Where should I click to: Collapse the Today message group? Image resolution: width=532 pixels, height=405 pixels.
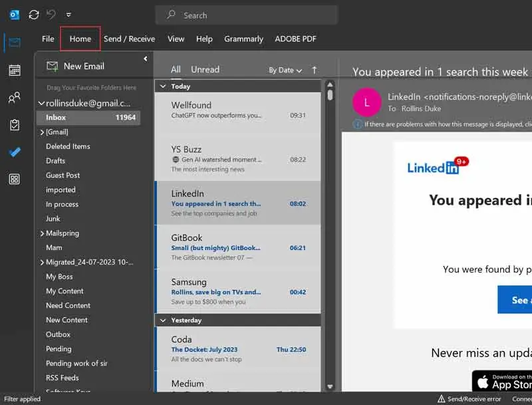pos(163,86)
